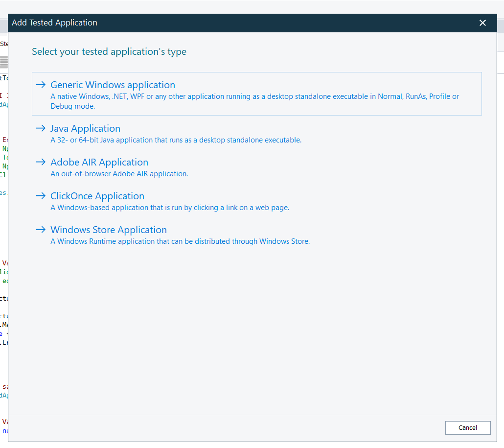This screenshot has height=448, width=504.
Task: Click the arrow icon beside Generic Windows application
Action: 41,85
